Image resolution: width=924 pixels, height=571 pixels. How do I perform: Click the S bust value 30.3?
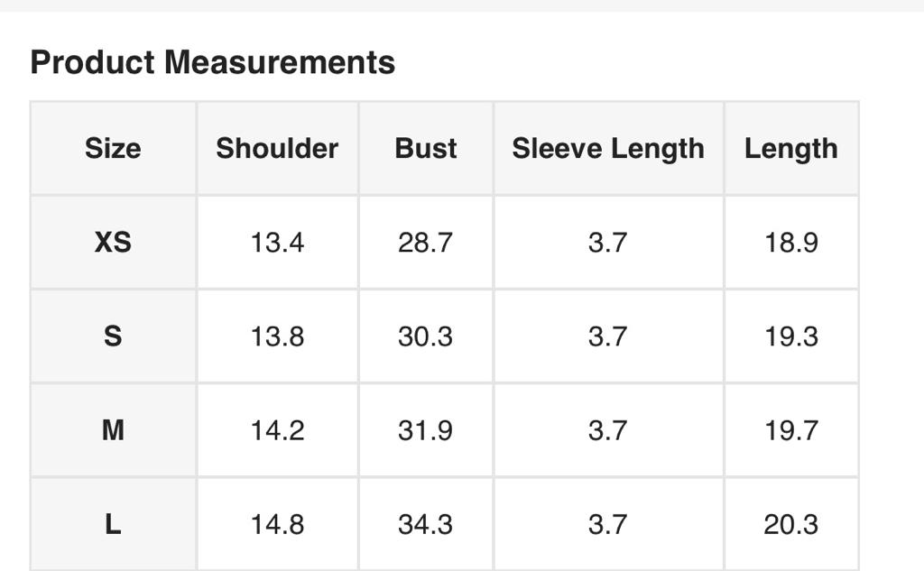[425, 336]
